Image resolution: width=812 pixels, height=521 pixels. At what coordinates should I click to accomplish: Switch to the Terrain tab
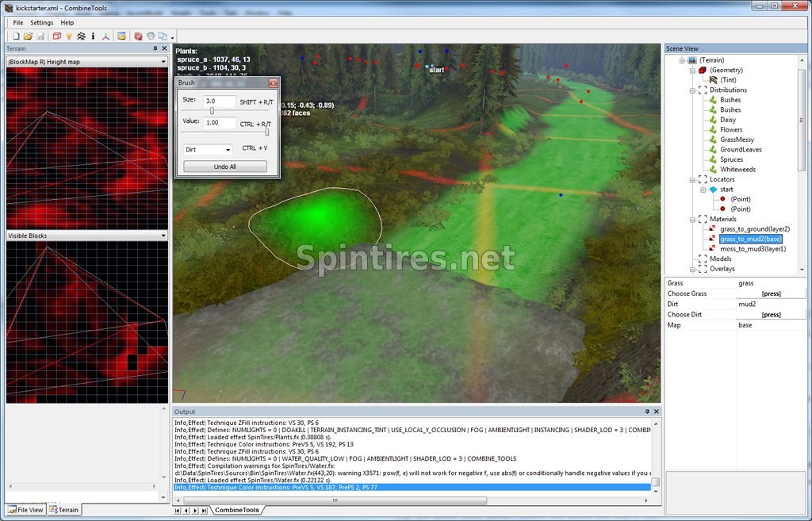64,510
